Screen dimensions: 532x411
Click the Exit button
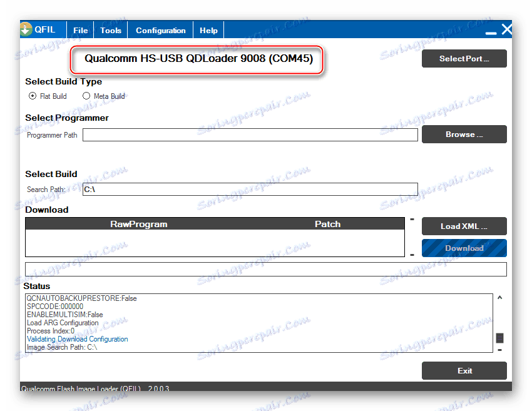pos(464,370)
